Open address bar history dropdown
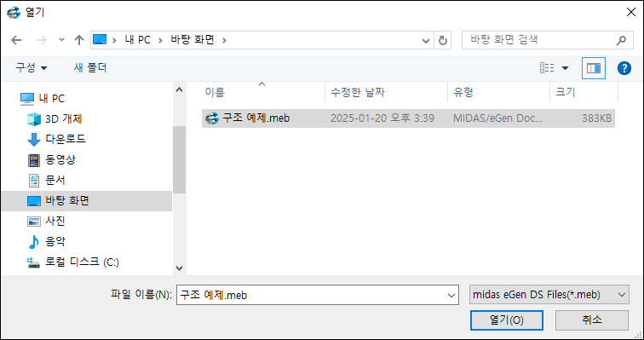Screen dimensions: 644x340 click(x=426, y=40)
